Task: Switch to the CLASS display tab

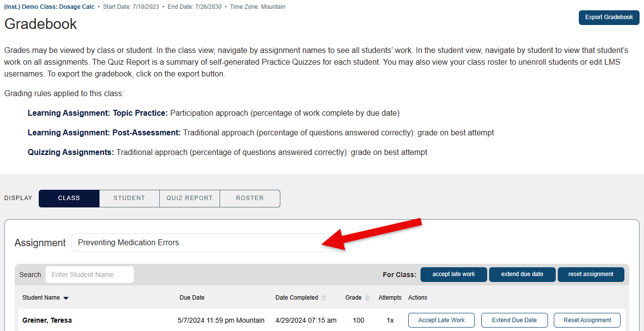Action: coord(69,198)
